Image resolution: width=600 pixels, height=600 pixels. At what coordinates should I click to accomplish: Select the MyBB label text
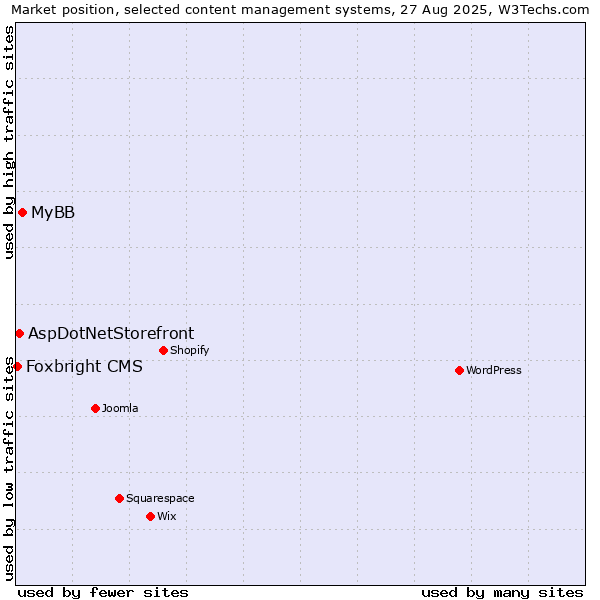tap(53, 213)
